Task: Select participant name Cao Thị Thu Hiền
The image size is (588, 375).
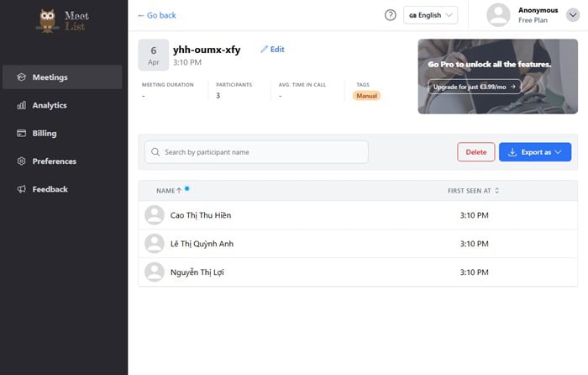Action: click(201, 215)
